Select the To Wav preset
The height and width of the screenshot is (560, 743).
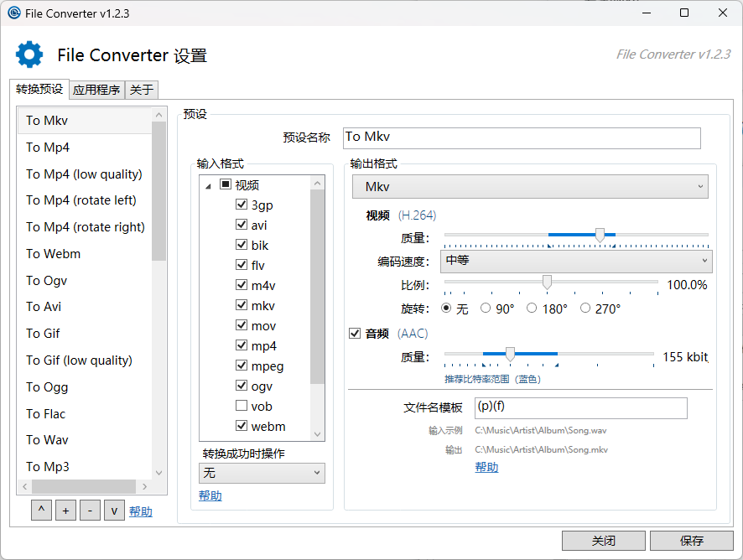pos(85,440)
